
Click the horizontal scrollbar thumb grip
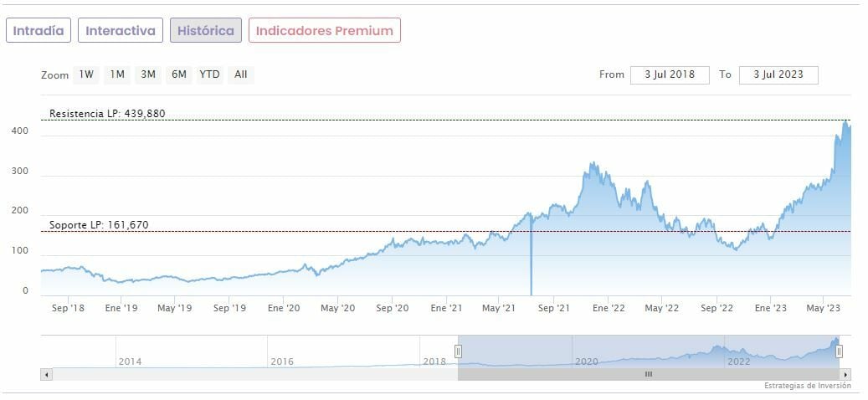click(648, 374)
